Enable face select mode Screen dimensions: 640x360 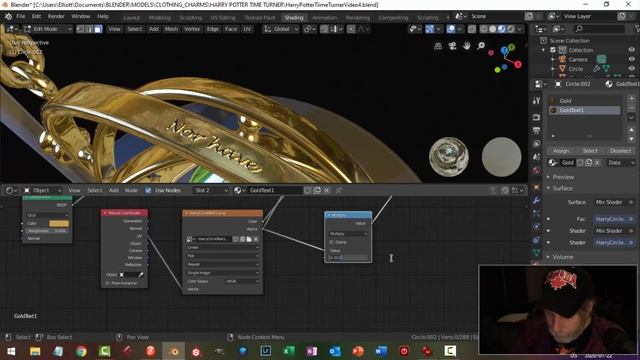98,29
